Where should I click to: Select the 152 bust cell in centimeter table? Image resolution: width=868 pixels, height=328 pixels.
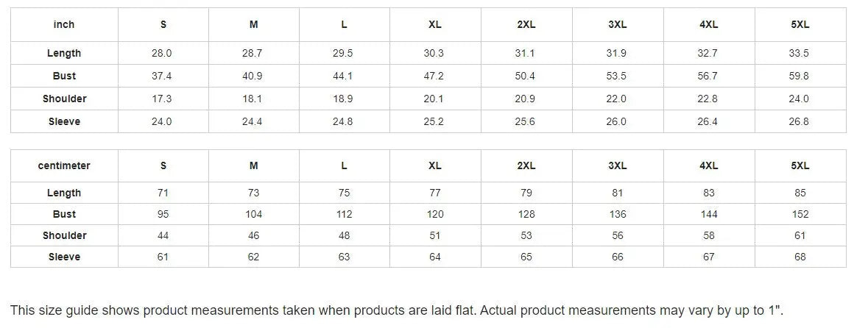click(800, 215)
